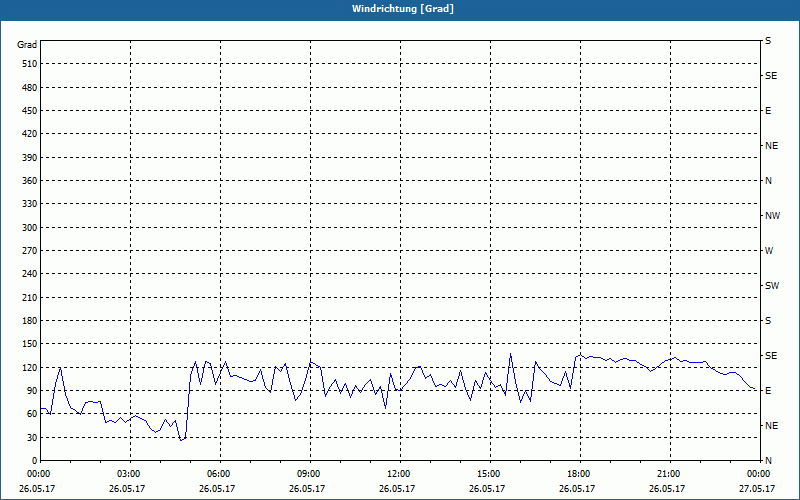Click the 270 degree axis label

pos(30,251)
